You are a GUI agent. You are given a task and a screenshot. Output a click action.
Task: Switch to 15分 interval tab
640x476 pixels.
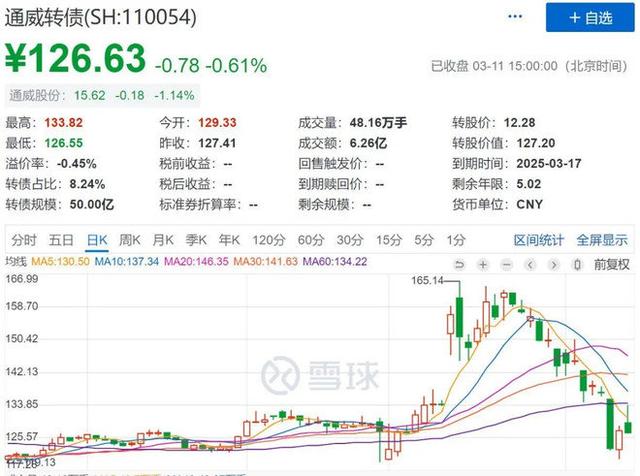tap(389, 240)
